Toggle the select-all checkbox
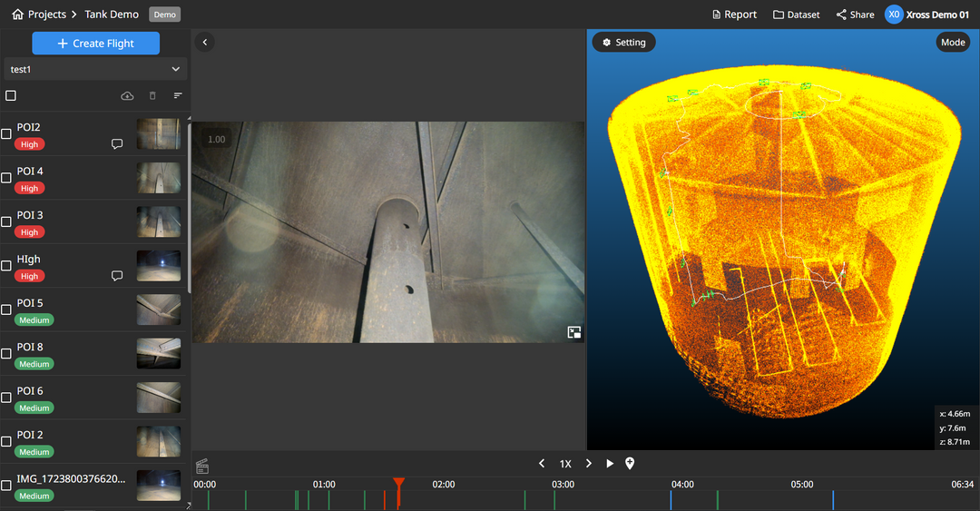This screenshot has width=980, height=511. pos(11,96)
